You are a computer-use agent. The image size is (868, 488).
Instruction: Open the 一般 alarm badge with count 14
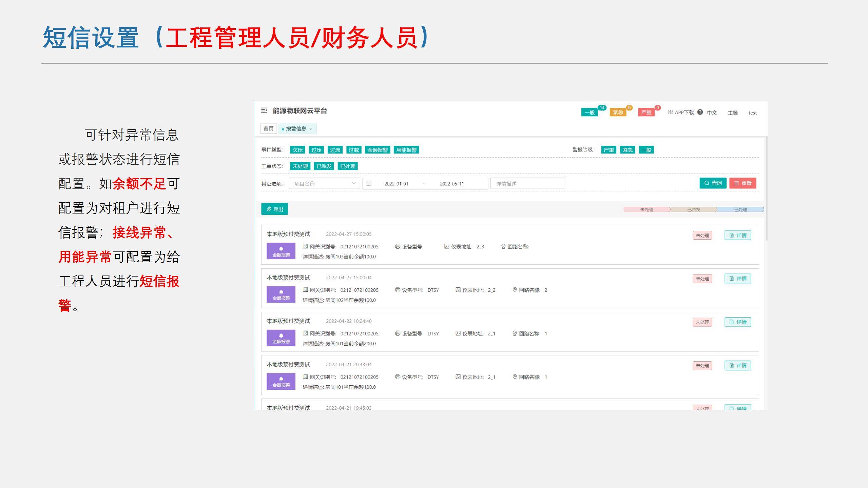(x=590, y=113)
